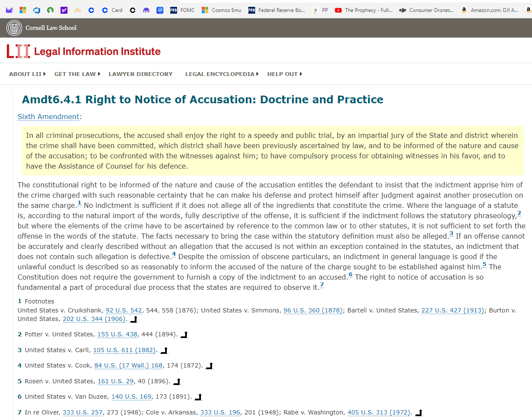Screen dimensions: 532x420
Task: Open the purple Kraken bookmark icon
Action: pos(146,10)
